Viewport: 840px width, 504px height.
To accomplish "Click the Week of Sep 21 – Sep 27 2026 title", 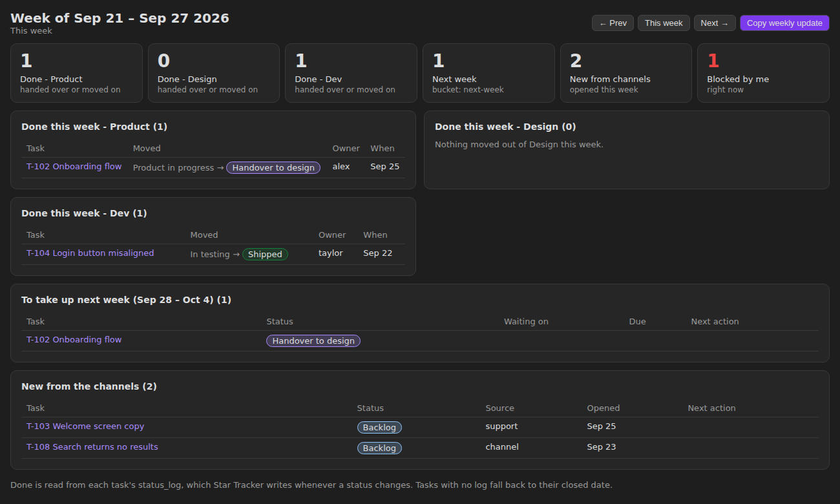I will click(120, 18).
